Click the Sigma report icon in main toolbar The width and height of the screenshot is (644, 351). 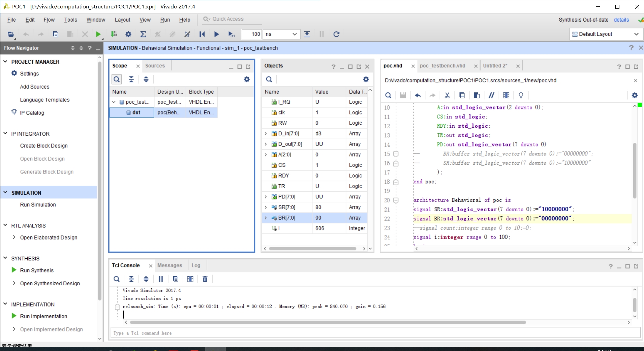143,34
